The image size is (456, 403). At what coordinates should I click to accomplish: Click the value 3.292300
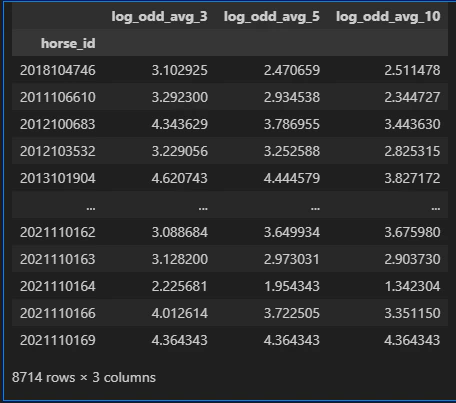point(180,97)
